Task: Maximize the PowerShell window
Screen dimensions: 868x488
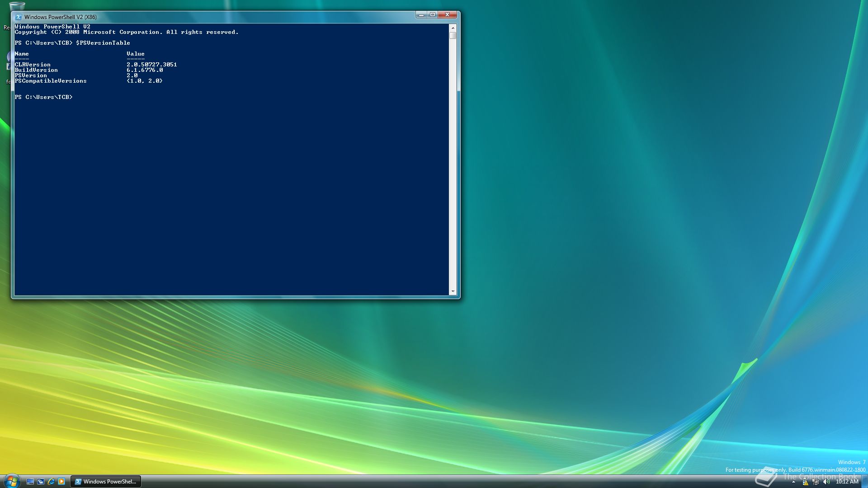Action: point(433,14)
